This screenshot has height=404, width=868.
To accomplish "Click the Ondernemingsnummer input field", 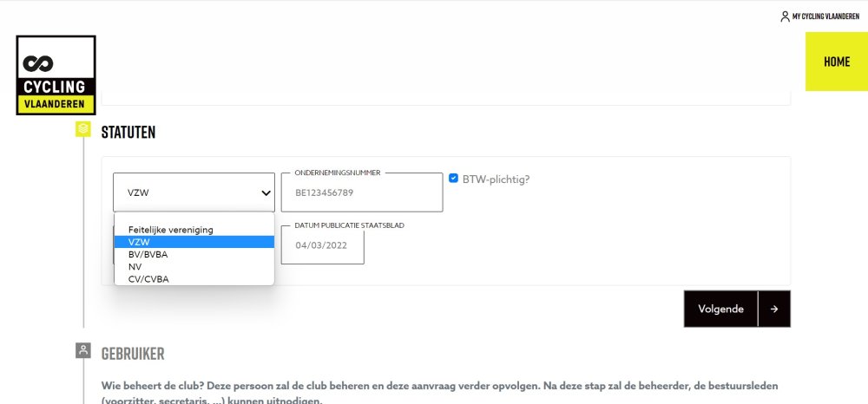I will click(x=361, y=192).
